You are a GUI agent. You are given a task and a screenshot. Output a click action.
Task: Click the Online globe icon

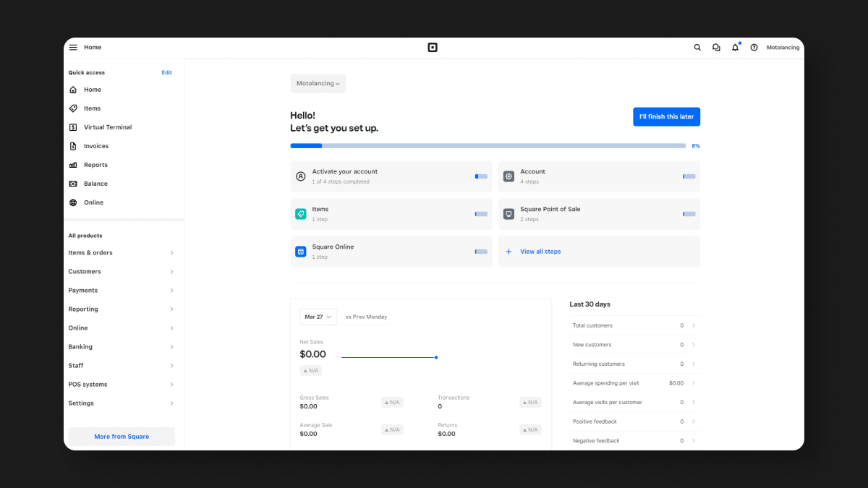coord(73,202)
